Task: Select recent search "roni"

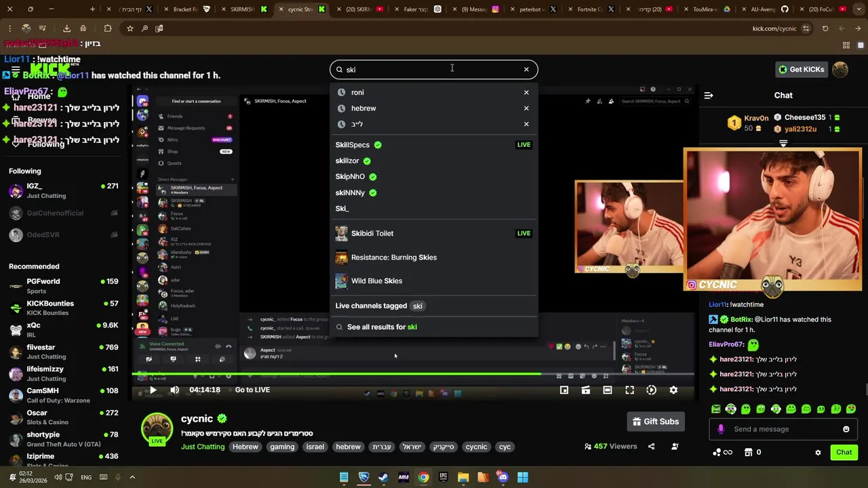Action: 357,92
